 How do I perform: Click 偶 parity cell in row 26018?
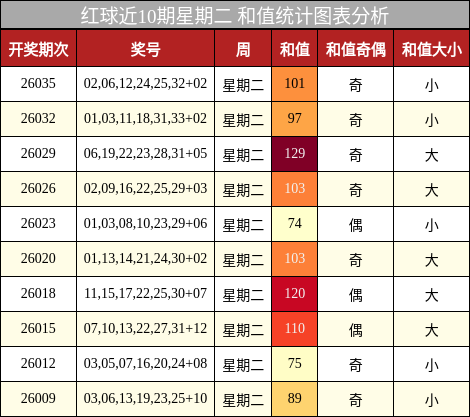pyautogui.click(x=356, y=295)
